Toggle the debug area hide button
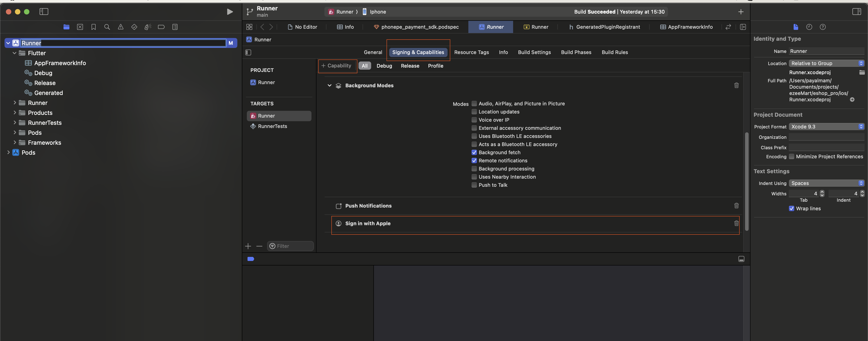This screenshot has width=868, height=341. pos(741,259)
